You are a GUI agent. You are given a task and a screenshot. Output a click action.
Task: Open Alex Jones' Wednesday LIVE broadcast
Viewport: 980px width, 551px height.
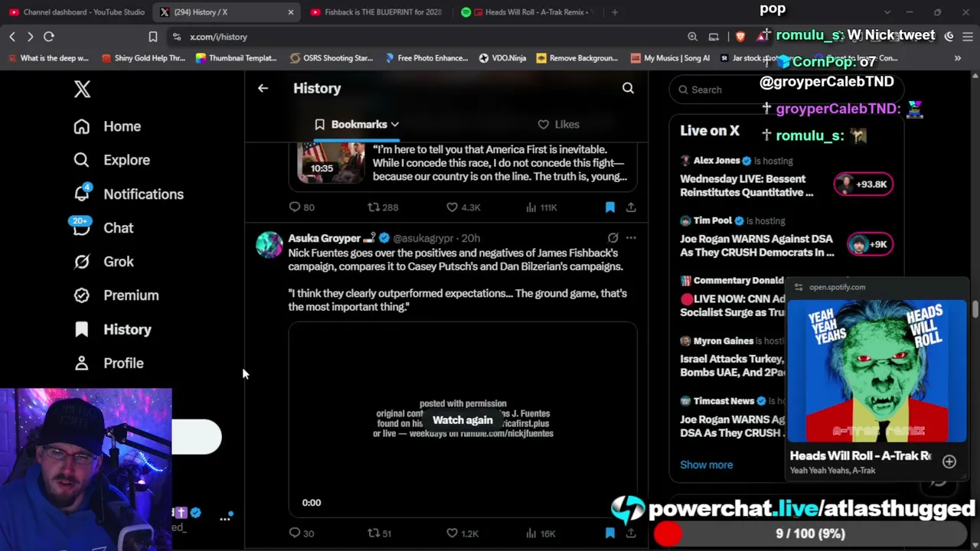746,185
